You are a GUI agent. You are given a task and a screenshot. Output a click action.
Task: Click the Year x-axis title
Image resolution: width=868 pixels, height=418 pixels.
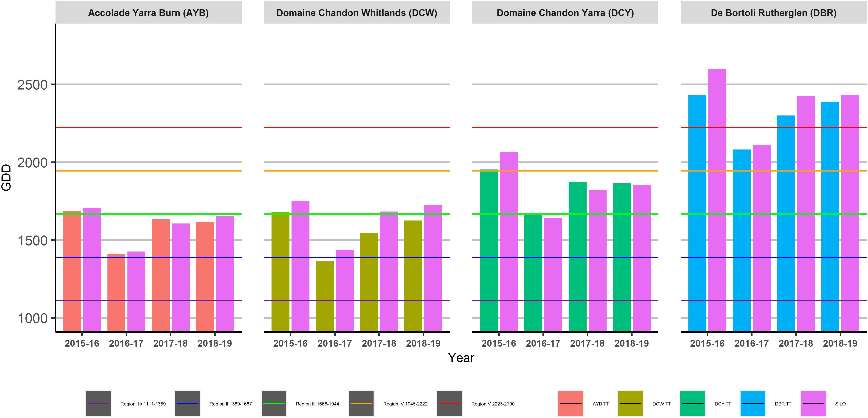tap(461, 358)
